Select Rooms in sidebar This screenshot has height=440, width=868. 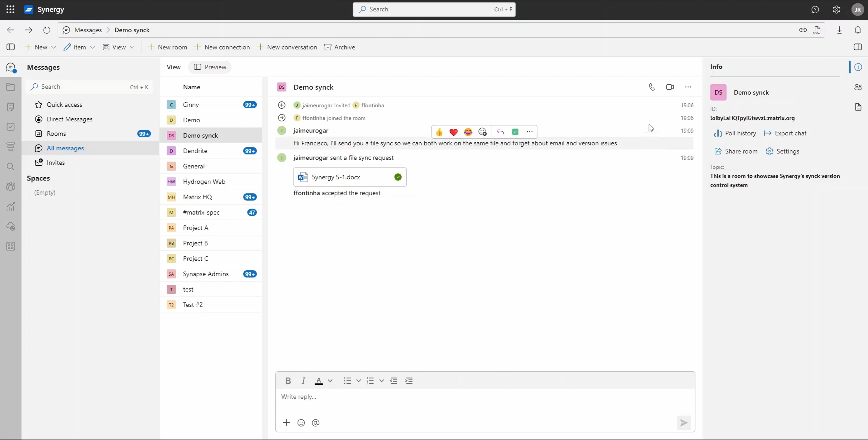pyautogui.click(x=90, y=134)
